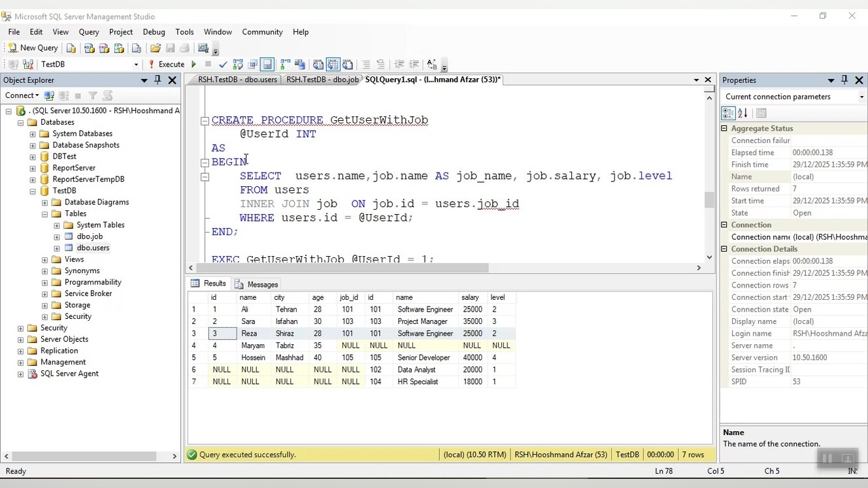868x488 pixels.
Task: Click the Increase Indent toolbar icon
Action: [x=413, y=64]
